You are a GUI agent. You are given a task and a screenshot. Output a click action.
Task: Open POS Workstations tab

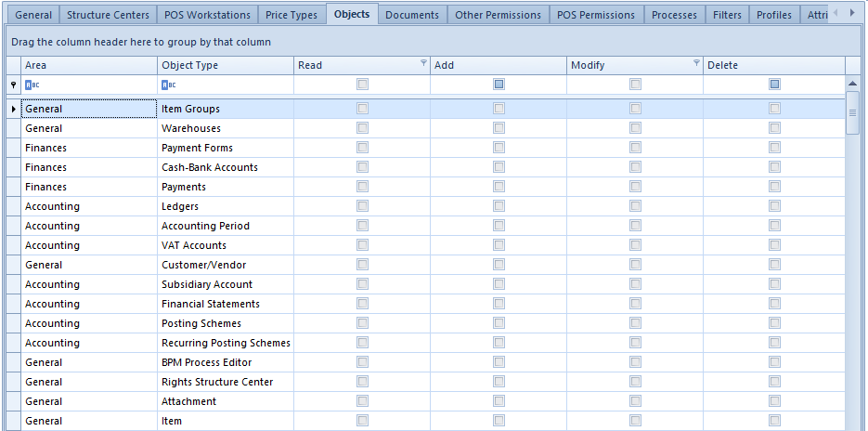coord(208,15)
